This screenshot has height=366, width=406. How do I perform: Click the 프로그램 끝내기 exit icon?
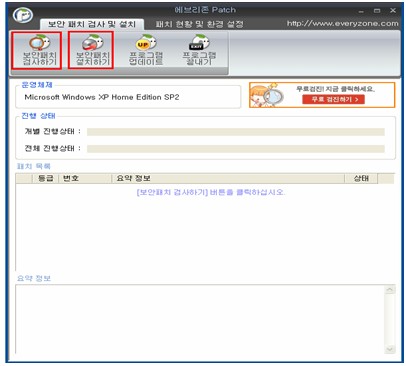(199, 50)
